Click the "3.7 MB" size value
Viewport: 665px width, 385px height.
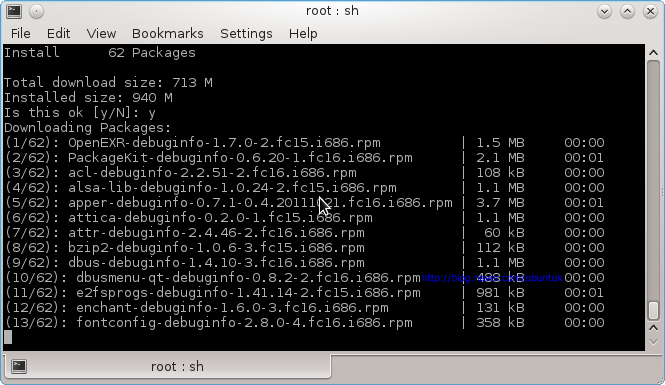(500, 203)
